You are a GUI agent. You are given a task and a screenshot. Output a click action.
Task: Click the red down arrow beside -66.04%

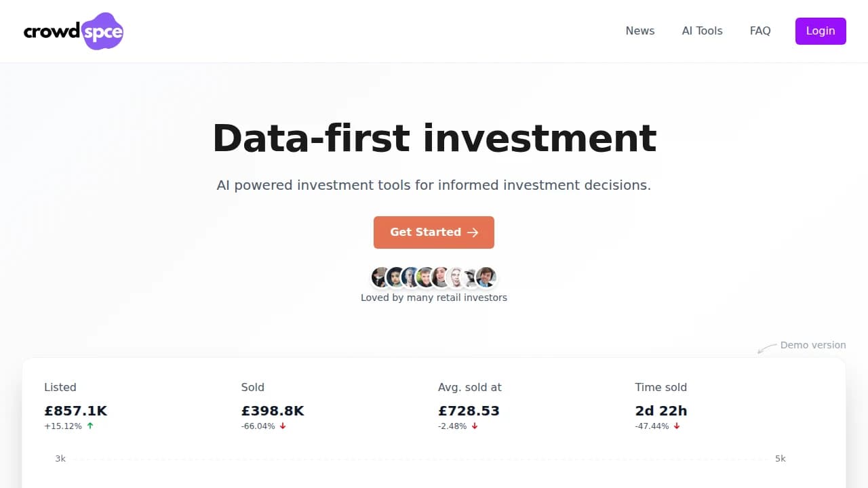283,426
